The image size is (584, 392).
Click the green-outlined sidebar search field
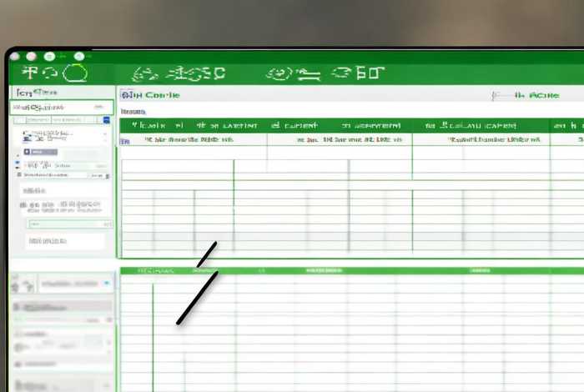point(62,108)
